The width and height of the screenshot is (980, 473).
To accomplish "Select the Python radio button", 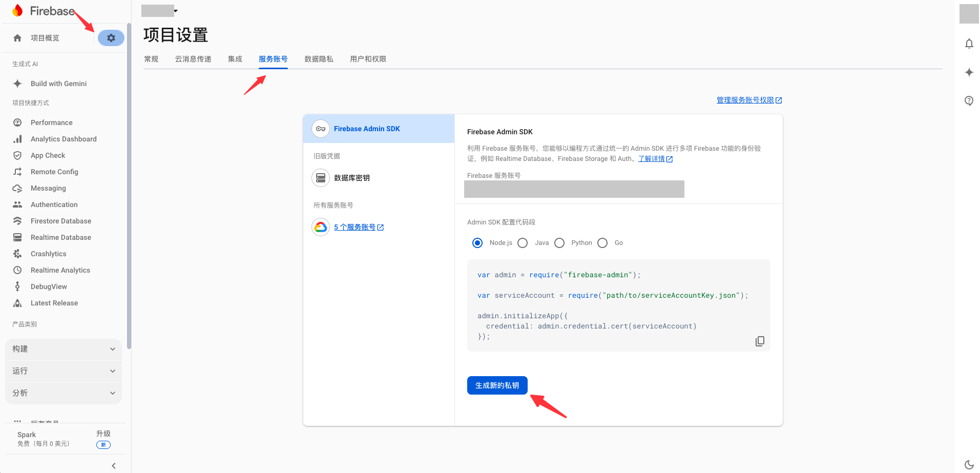I will tap(559, 243).
